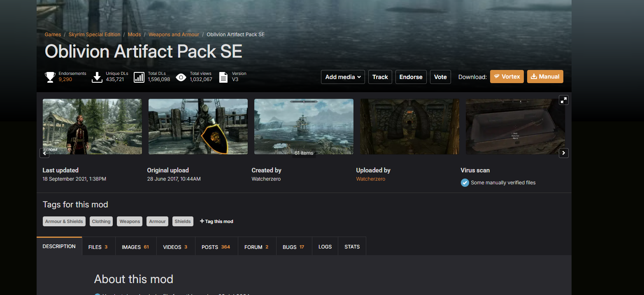Select the Clothing tag
644x295 pixels.
101,221
